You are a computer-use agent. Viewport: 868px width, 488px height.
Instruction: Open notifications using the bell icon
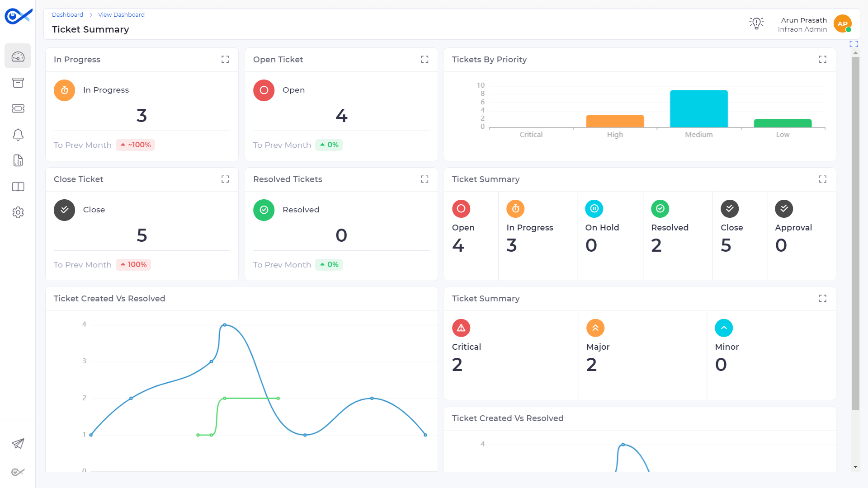(x=18, y=135)
